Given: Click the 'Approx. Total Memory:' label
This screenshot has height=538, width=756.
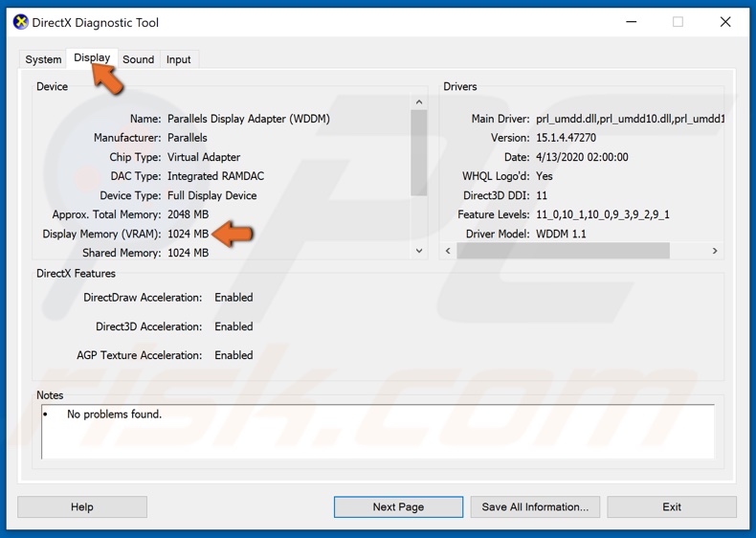Looking at the screenshot, I should [x=106, y=214].
